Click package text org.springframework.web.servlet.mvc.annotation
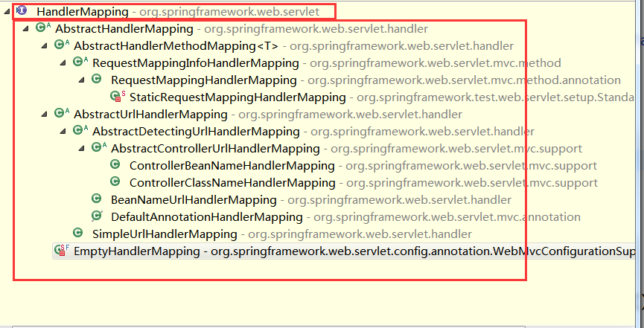The height and width of the screenshot is (328, 644). point(447,216)
